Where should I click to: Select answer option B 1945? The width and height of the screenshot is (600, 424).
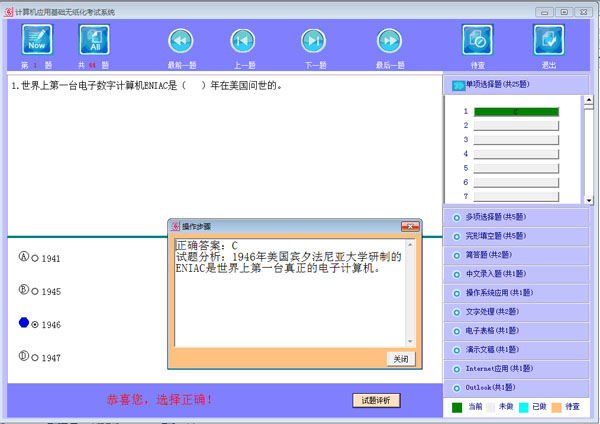(36, 292)
